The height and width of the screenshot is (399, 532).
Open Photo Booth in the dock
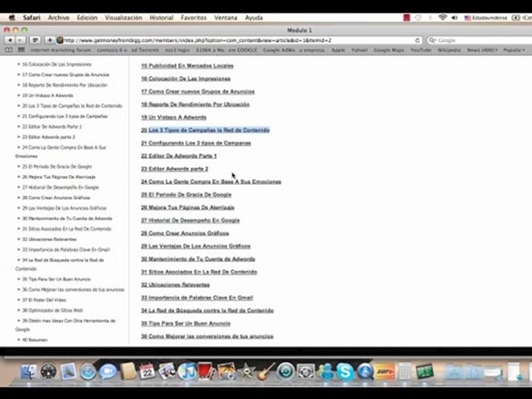207,372
